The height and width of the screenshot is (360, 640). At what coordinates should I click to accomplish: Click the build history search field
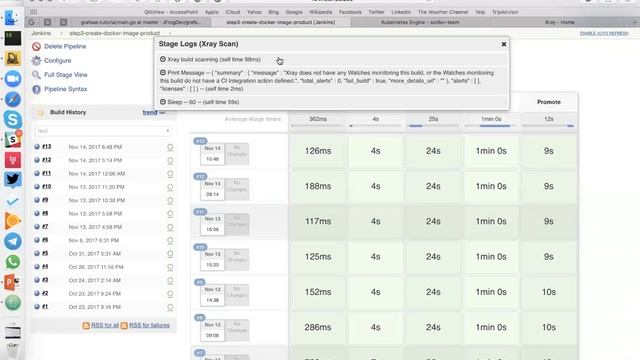[103, 131]
